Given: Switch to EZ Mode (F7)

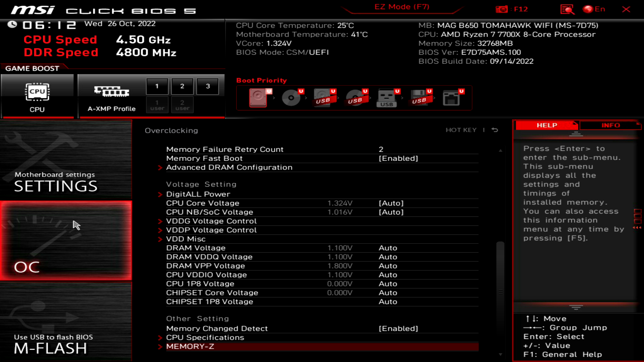Looking at the screenshot, I should 401,7.
